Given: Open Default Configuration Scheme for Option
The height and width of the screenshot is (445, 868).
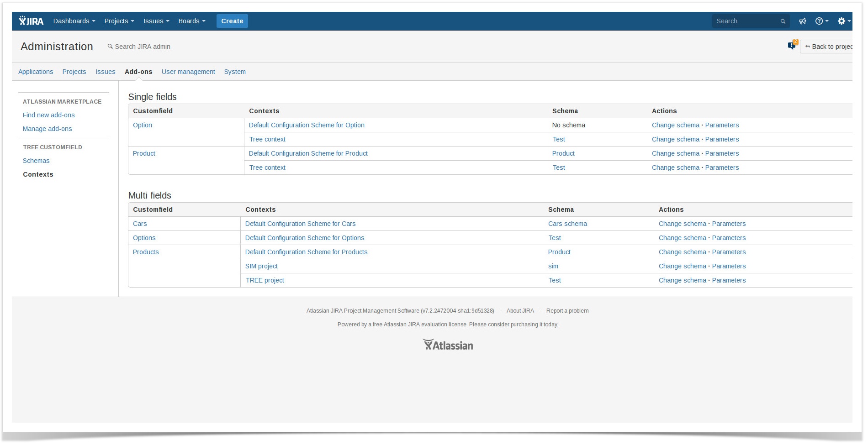Looking at the screenshot, I should [307, 125].
